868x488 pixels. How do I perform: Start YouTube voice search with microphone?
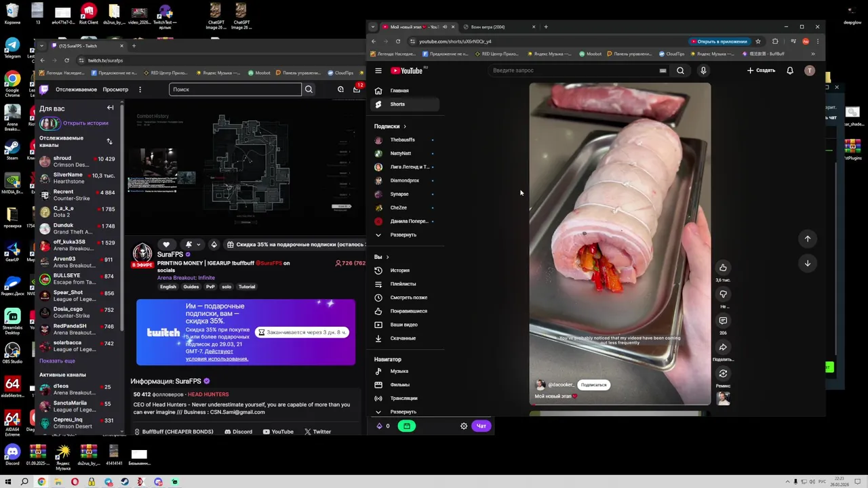pyautogui.click(x=703, y=70)
